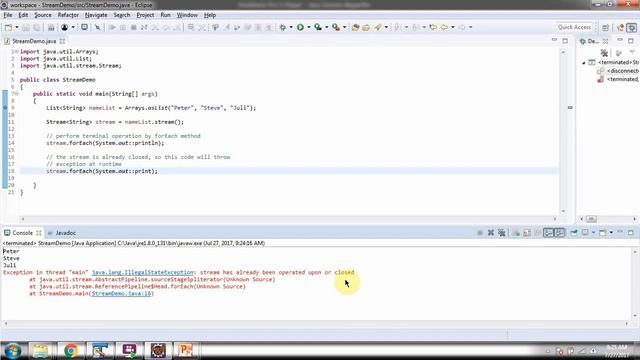Click the green Run toolbar icon

[300, 27]
